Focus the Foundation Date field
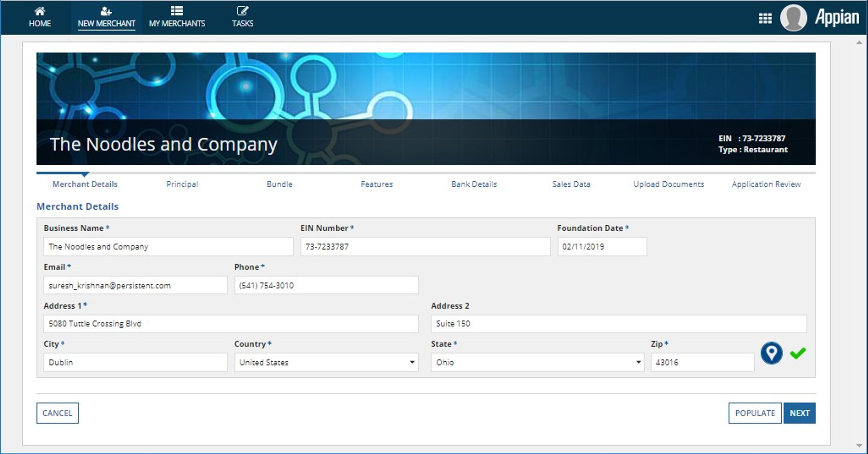The image size is (868, 454). pos(602,246)
